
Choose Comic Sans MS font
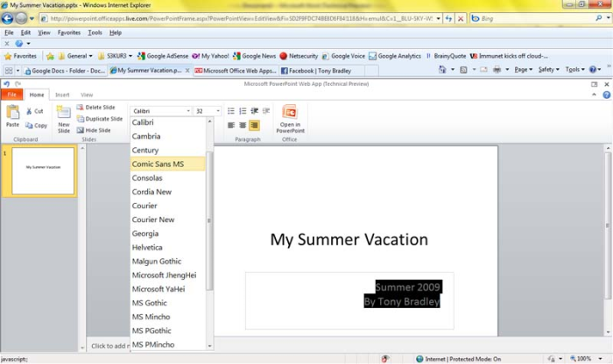tap(168, 164)
